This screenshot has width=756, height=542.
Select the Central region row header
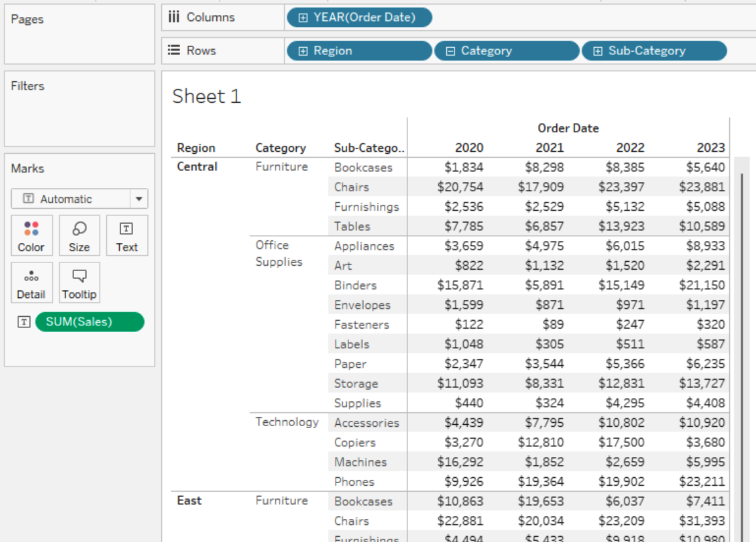click(x=197, y=167)
